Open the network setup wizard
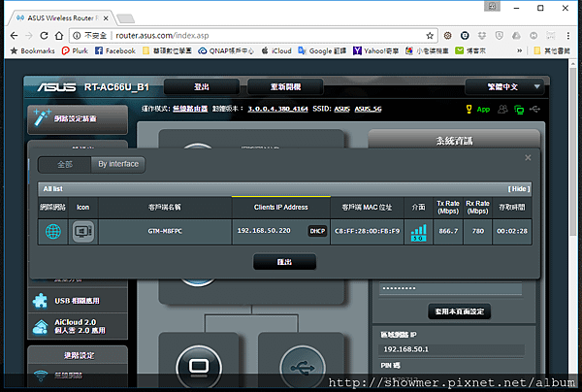 [x=78, y=119]
